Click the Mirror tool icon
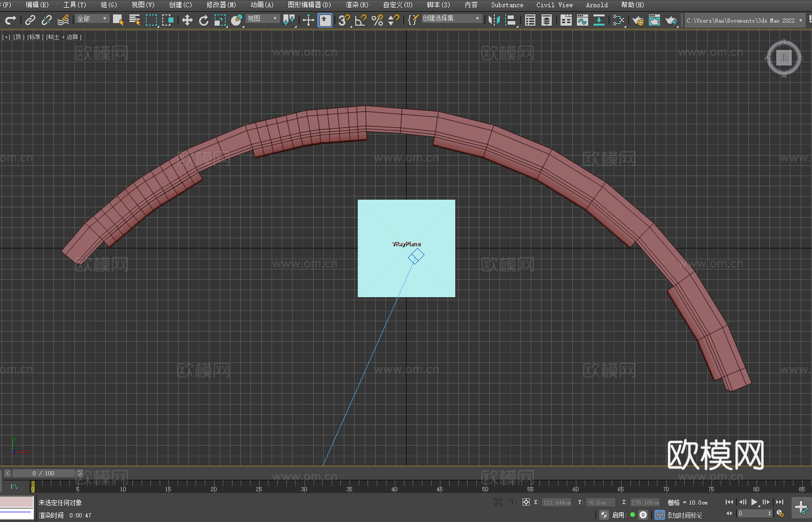This screenshot has height=522, width=812. point(494,20)
